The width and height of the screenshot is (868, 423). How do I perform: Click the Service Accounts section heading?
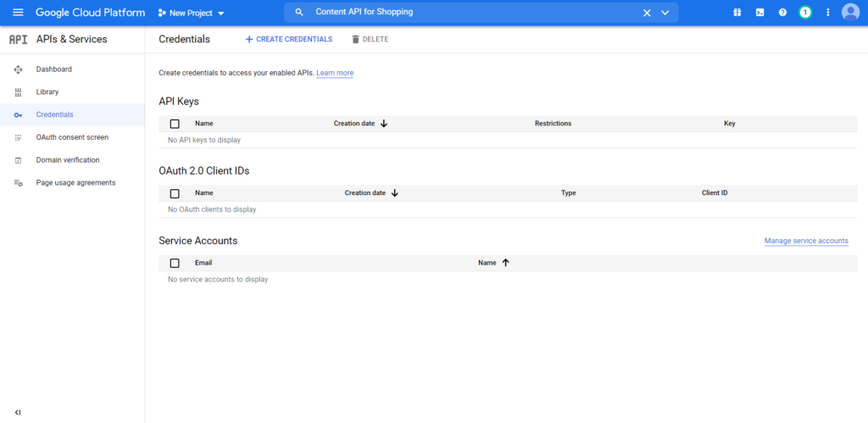coord(198,241)
